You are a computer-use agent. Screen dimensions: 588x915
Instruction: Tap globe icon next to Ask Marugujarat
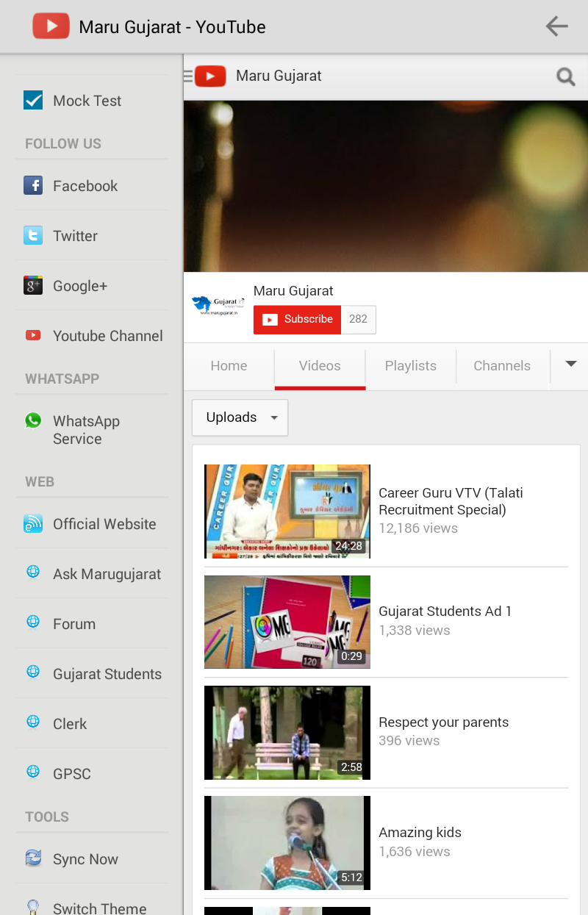coord(33,571)
